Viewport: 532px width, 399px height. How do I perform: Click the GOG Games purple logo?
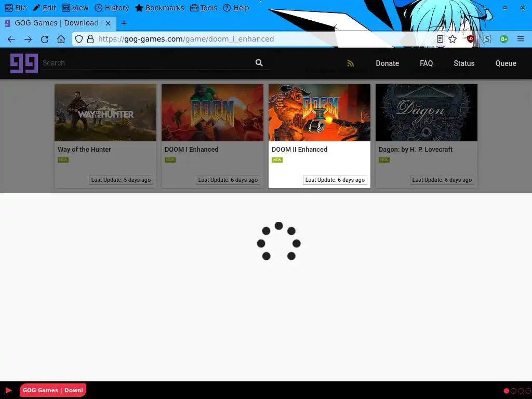pos(24,63)
